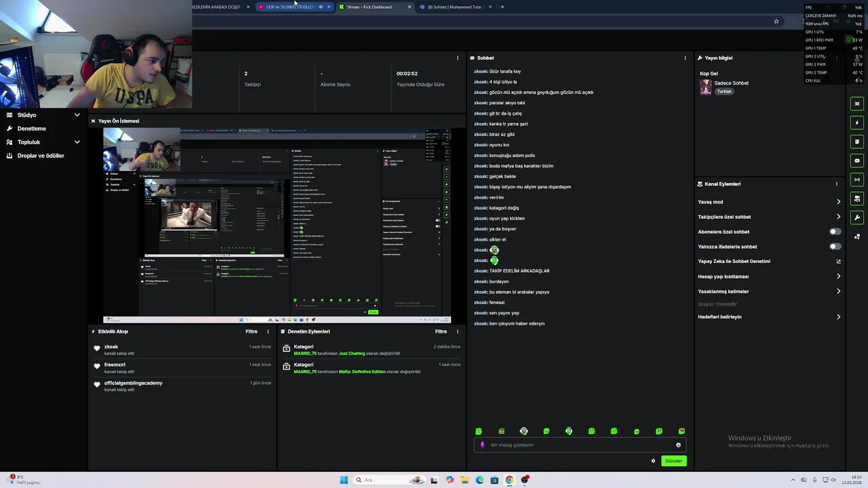Click Mafia: Definitive Edition in moderation log
This screenshot has height=488, width=868.
(361, 371)
